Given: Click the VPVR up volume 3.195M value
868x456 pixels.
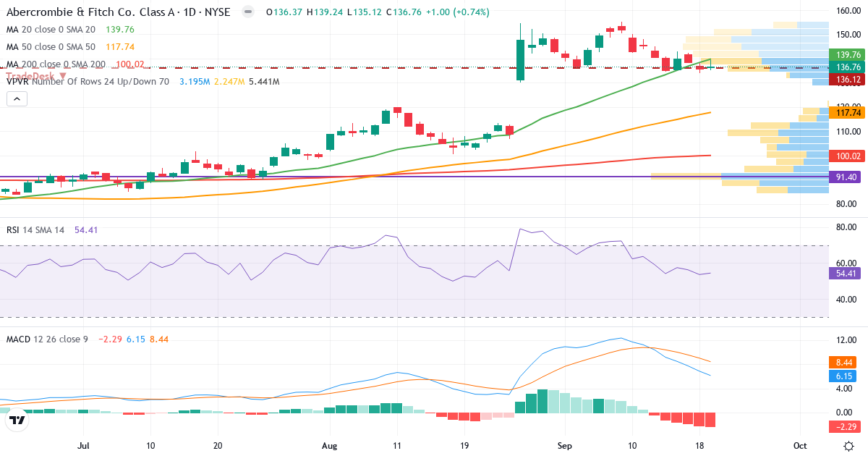Looking at the screenshot, I should point(195,82).
